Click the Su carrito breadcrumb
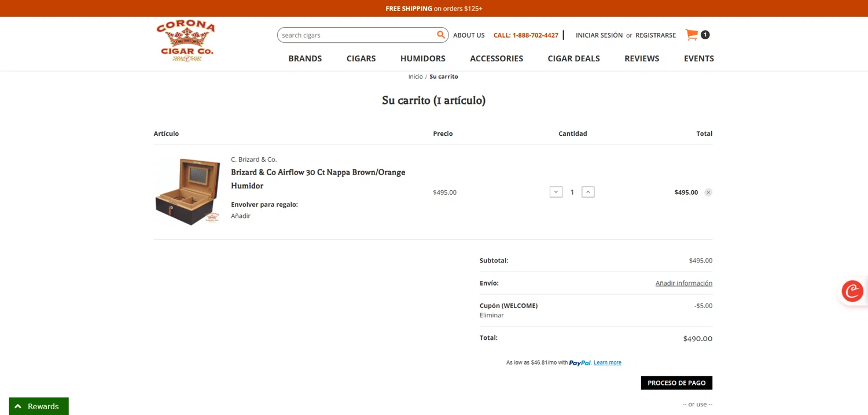This screenshot has width=868, height=415. coord(444,76)
